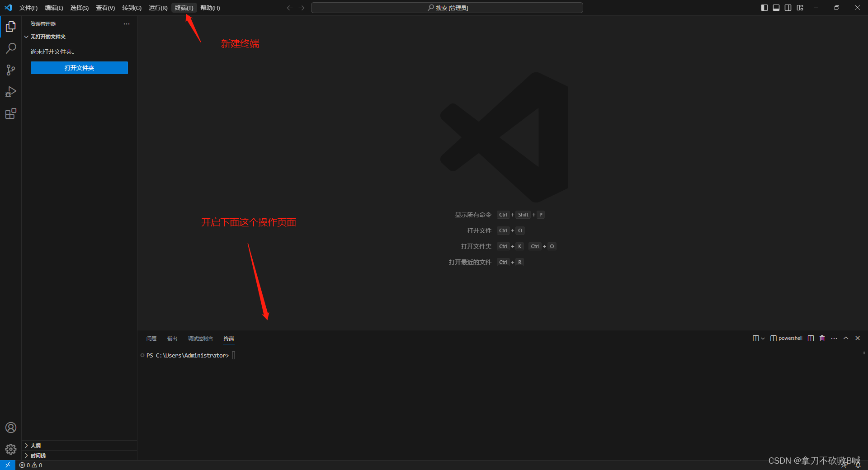Image resolution: width=868 pixels, height=470 pixels.
Task: Minimize the VS Code window
Action: [x=816, y=8]
